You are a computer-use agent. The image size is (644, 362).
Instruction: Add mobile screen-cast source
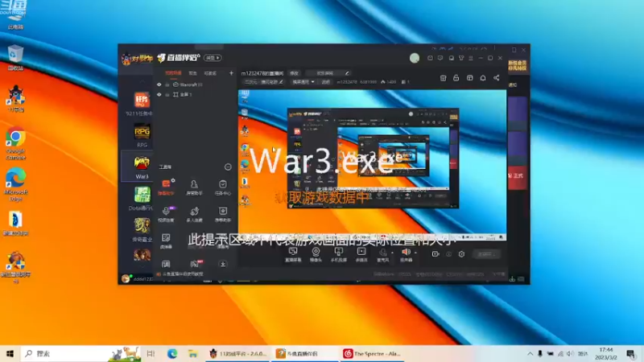pos(338,254)
